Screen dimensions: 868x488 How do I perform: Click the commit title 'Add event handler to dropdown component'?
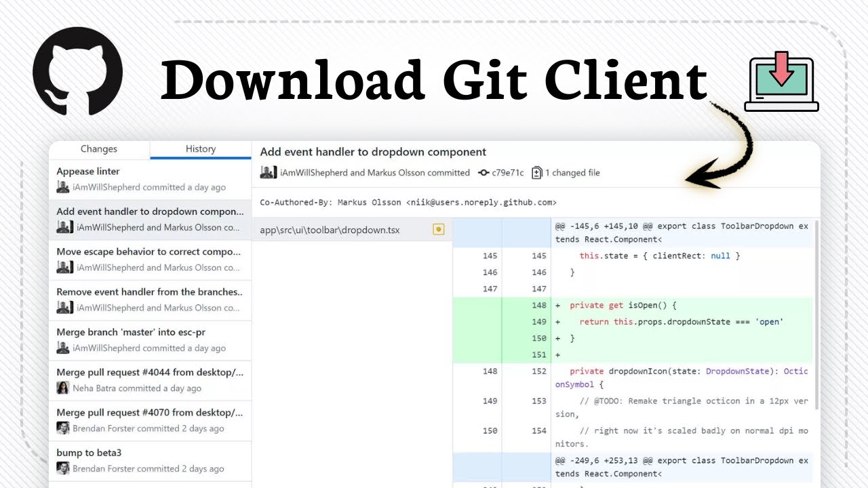(x=373, y=152)
